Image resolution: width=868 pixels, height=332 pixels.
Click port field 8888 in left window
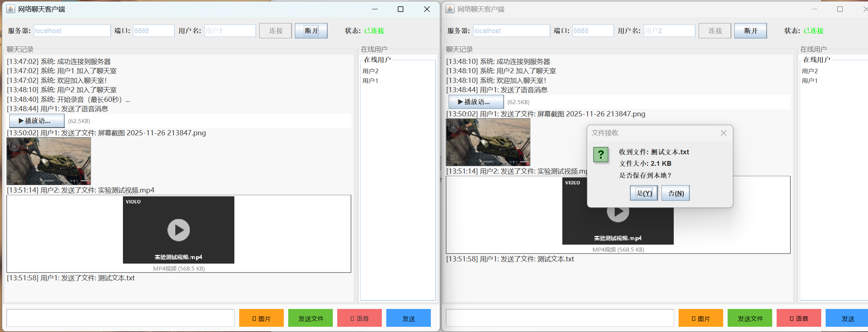click(x=154, y=31)
